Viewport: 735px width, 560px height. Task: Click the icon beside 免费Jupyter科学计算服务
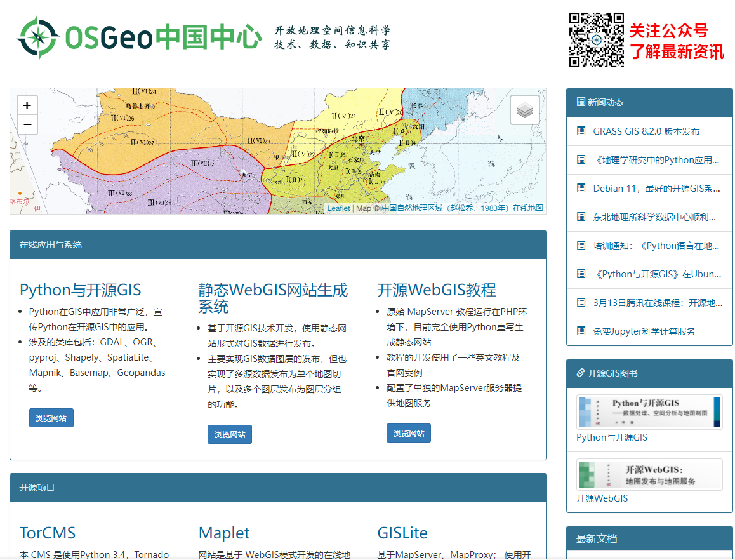(581, 331)
